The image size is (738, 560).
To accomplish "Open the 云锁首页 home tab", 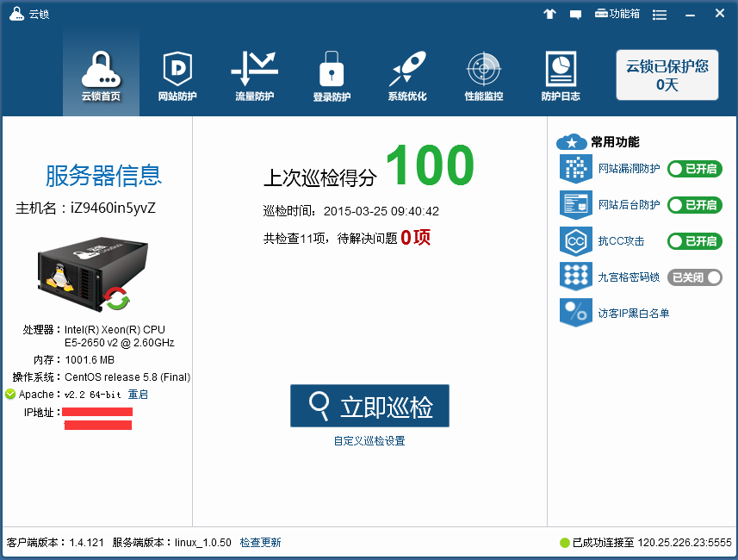I will [101, 76].
